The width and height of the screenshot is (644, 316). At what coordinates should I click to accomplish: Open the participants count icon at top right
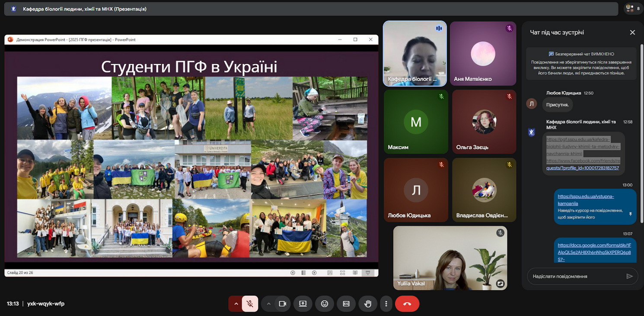coord(633,8)
